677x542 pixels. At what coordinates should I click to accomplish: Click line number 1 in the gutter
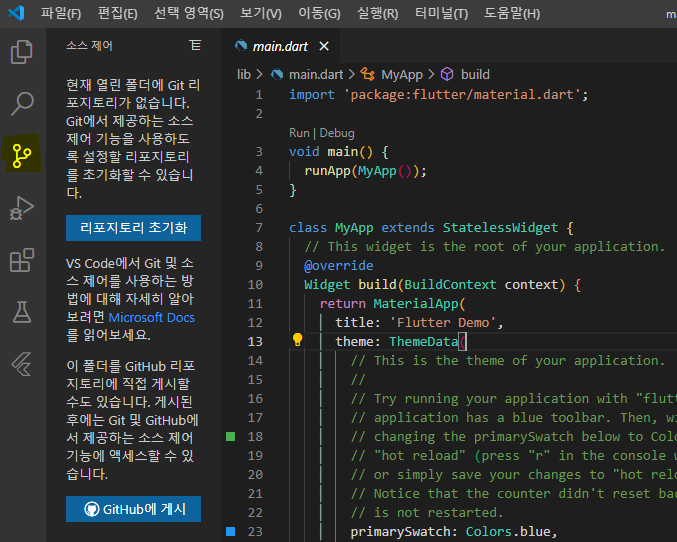259,95
